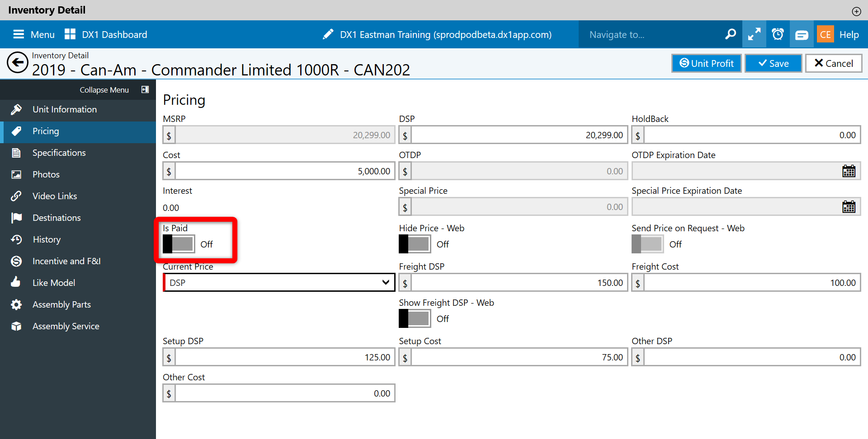Click the Assembly Parts gear icon

(x=16, y=304)
